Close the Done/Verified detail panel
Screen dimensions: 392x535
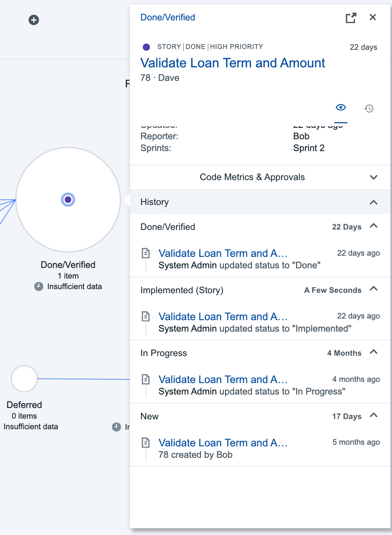(x=373, y=17)
